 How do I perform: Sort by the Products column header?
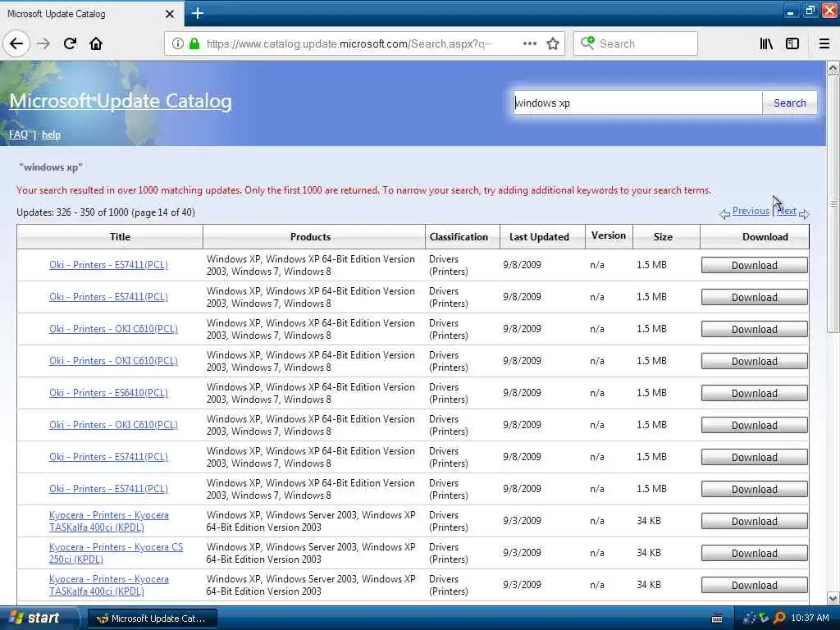click(314, 237)
